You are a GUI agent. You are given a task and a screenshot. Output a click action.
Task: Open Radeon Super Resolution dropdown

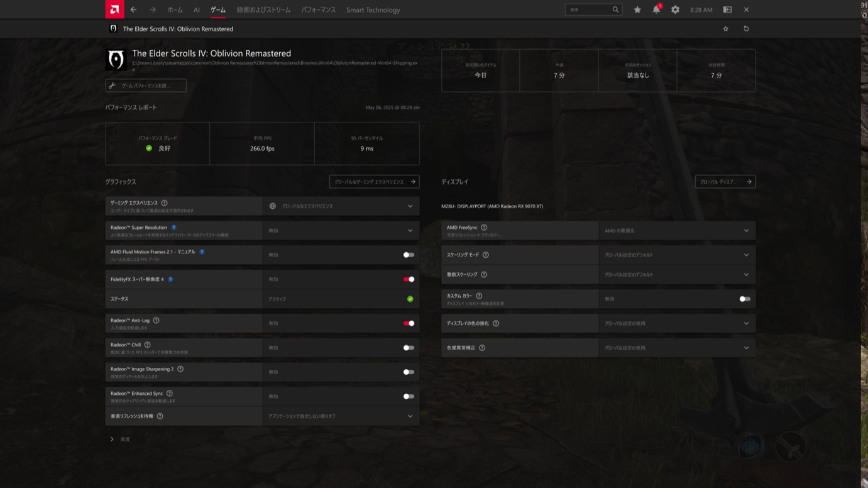(x=341, y=231)
